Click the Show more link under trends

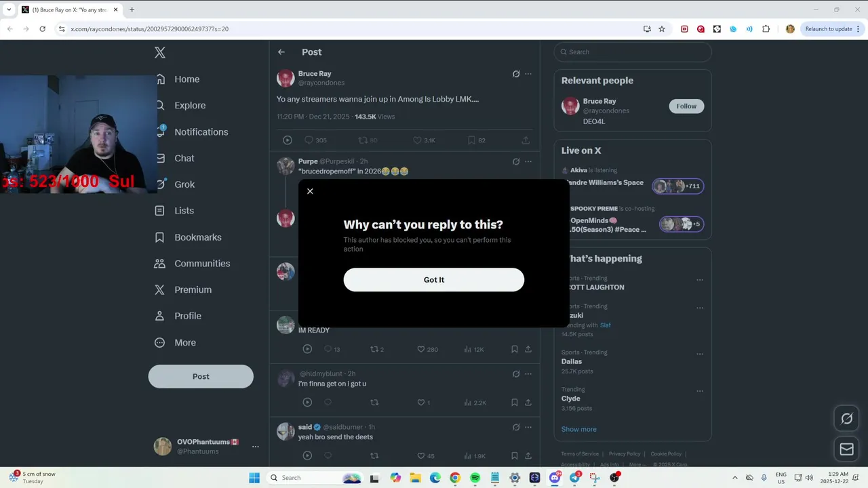pos(578,429)
